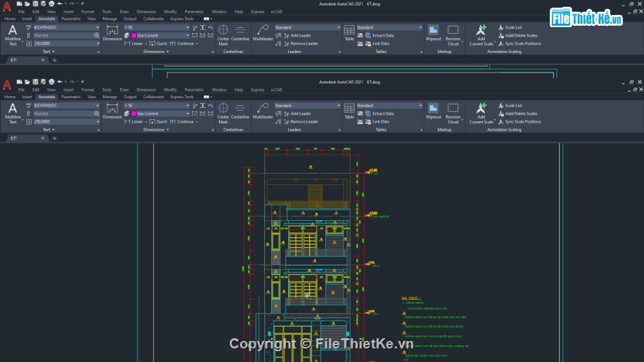Click Undo arrow in upper quick access toolbar
This screenshot has width=644, height=362.
60,3
